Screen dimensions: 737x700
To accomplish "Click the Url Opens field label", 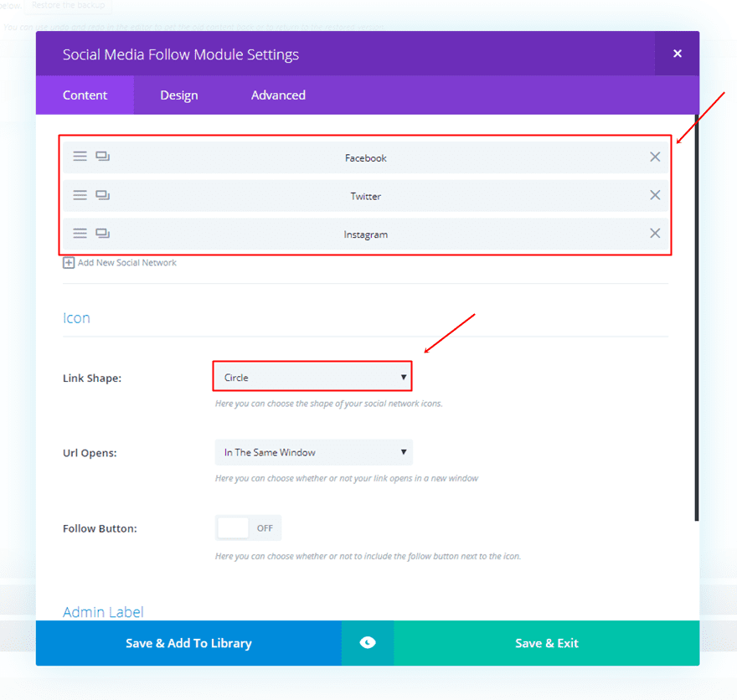I will pos(90,453).
